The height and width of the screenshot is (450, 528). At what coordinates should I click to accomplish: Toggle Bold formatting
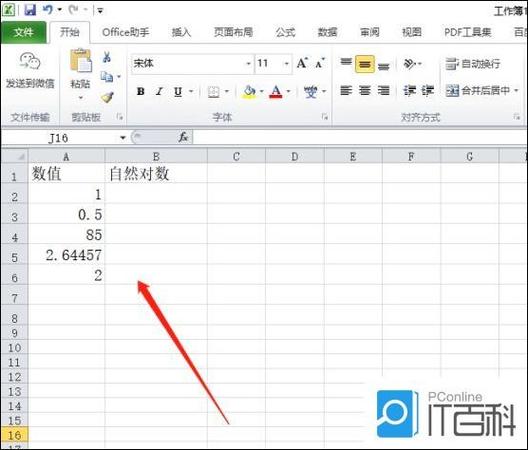[141, 91]
